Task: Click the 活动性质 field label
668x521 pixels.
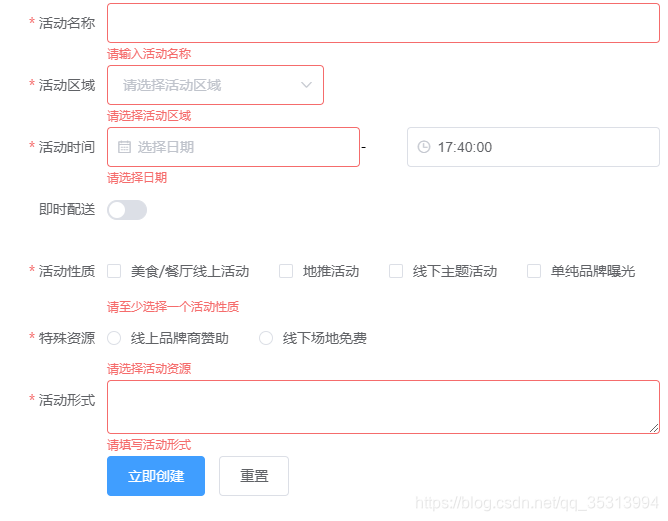Action: 66,271
